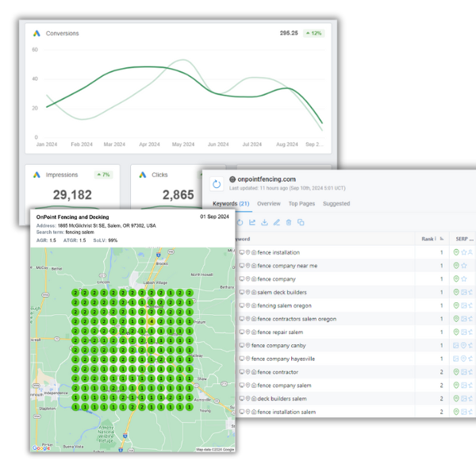Click the Conversions total 295.25

[289, 33]
